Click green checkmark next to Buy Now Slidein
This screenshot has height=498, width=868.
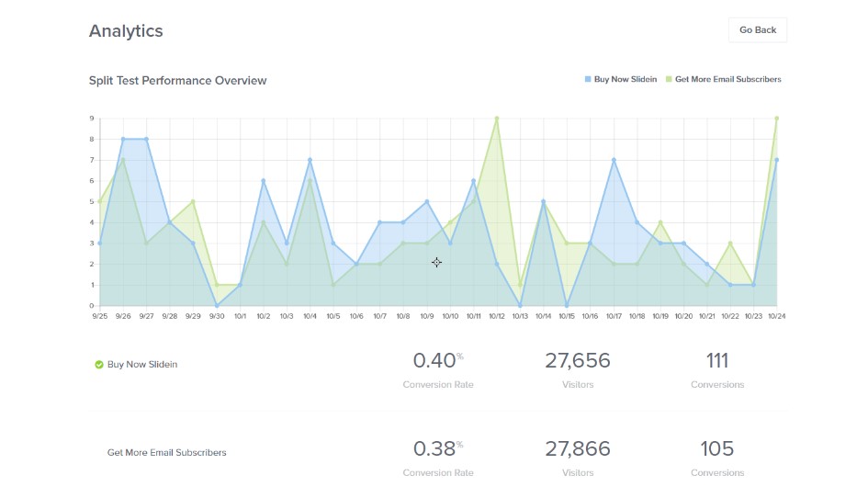(99, 365)
